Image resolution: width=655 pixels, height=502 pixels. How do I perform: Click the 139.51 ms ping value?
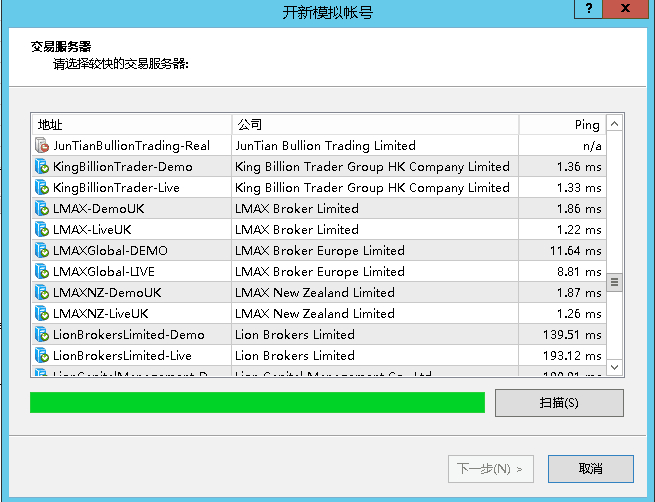[572, 335]
